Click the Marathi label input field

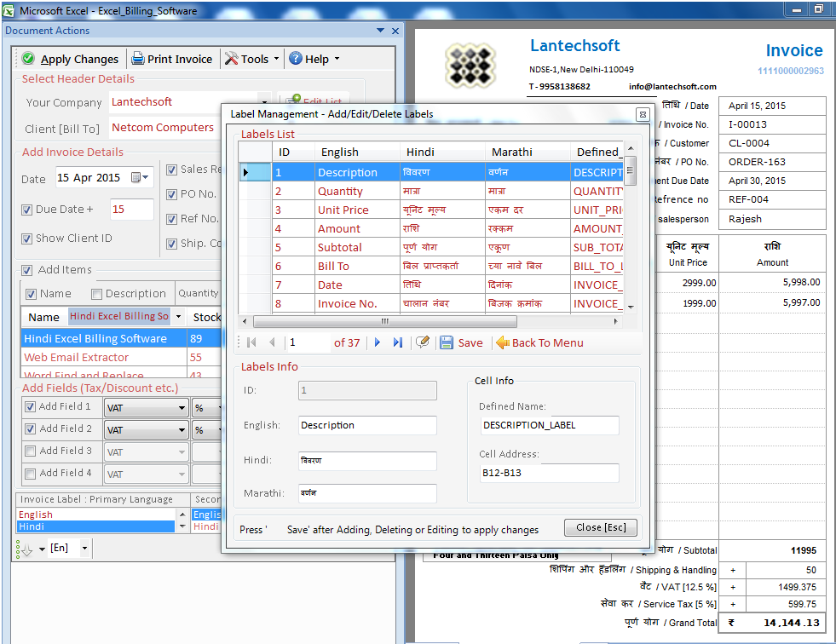(x=367, y=493)
